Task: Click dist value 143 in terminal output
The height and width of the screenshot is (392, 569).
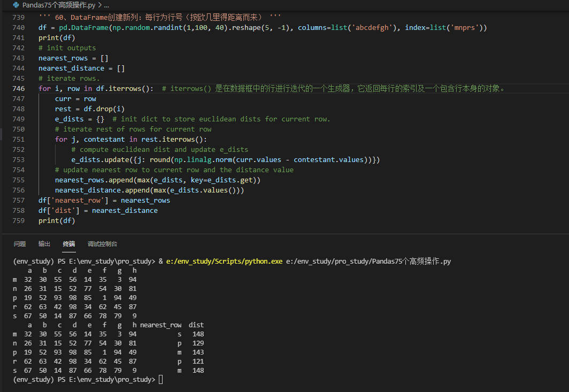Action: (198, 352)
